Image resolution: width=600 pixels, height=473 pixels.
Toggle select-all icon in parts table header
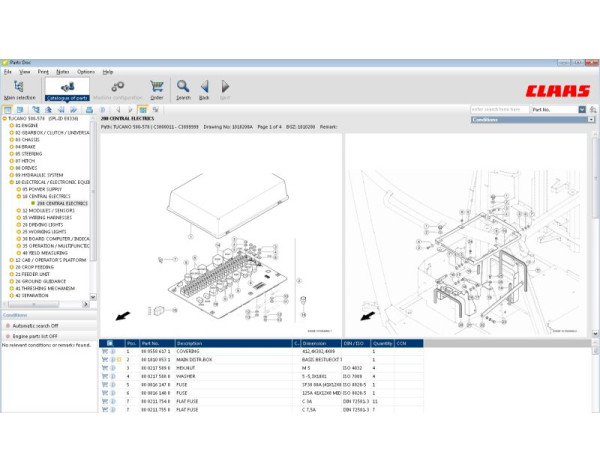109,343
